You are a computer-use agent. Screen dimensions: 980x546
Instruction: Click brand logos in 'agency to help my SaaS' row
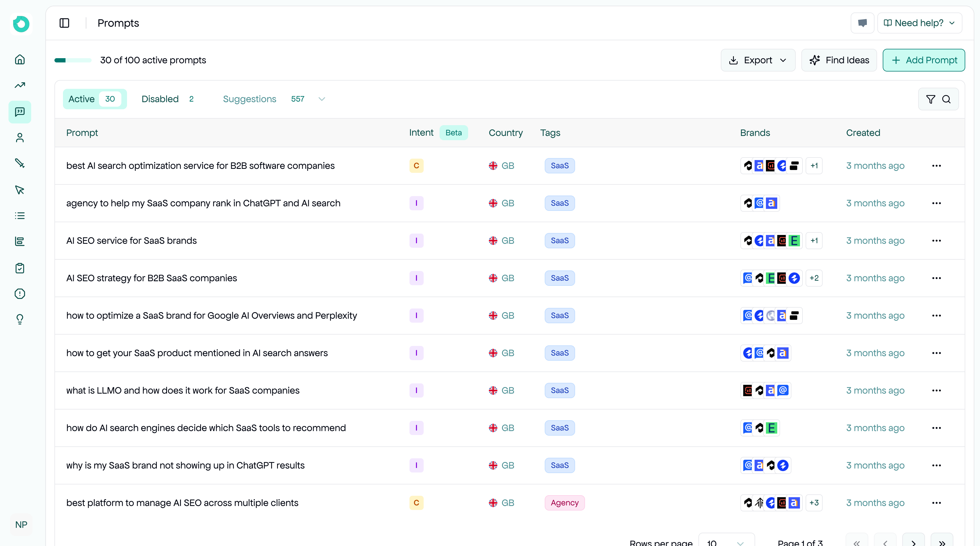(760, 203)
